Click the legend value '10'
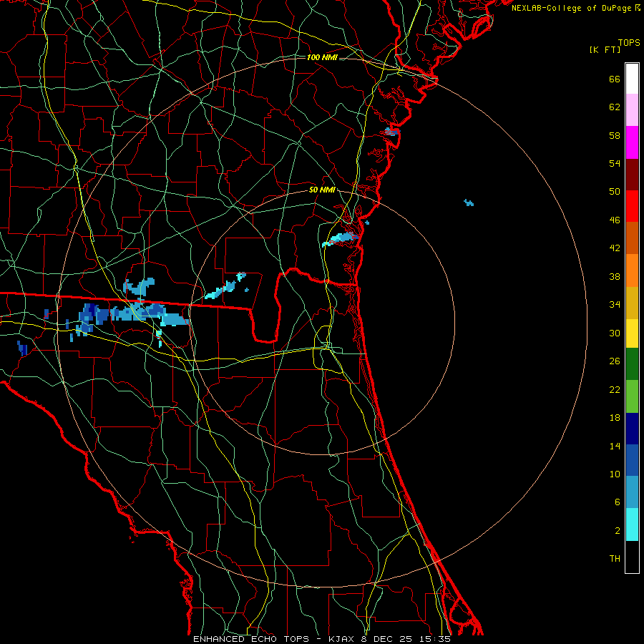644x644 pixels. pos(615,474)
